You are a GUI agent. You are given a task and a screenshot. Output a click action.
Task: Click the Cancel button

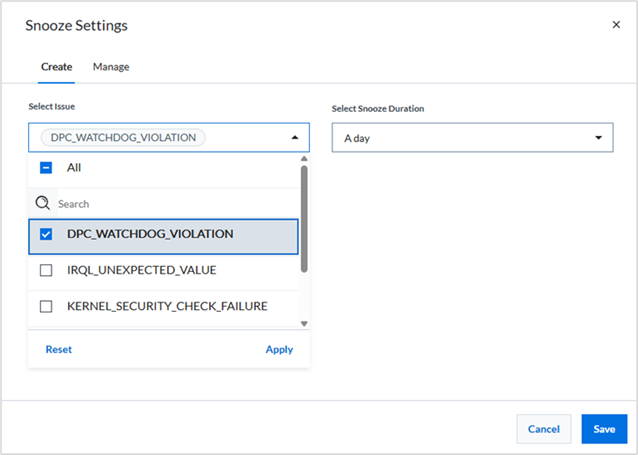pos(544,429)
